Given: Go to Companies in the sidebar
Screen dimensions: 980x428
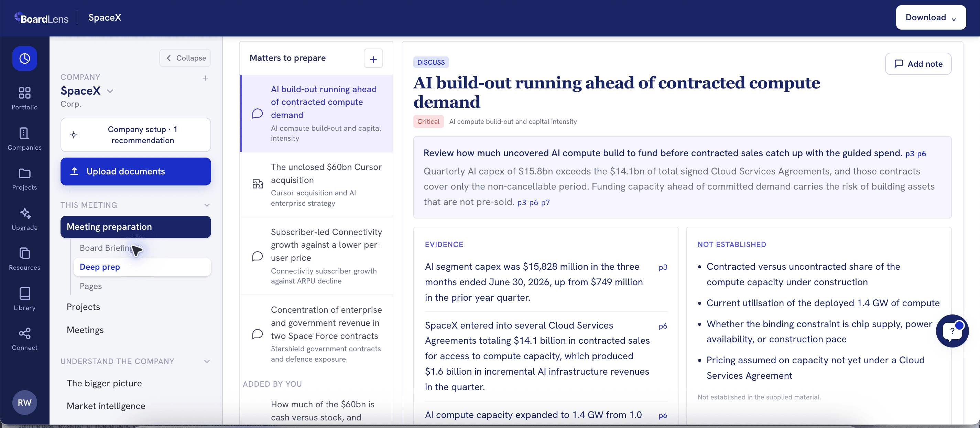Looking at the screenshot, I should 24,139.
